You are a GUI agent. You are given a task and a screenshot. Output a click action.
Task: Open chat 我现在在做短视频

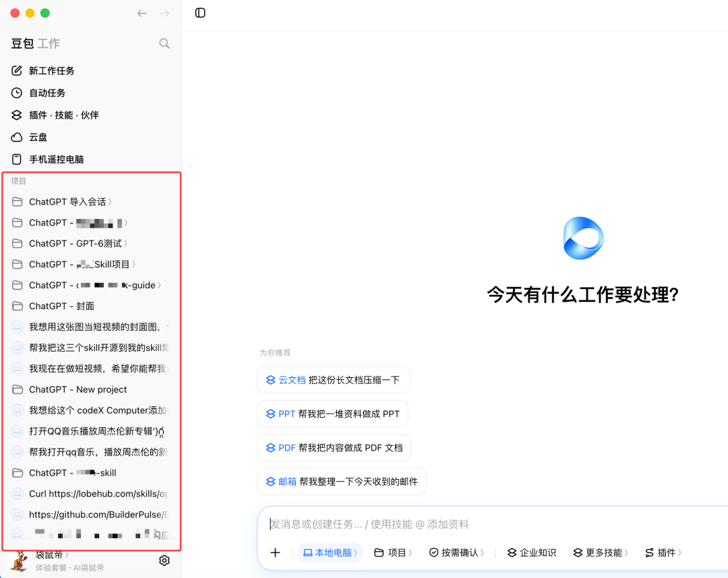90,368
